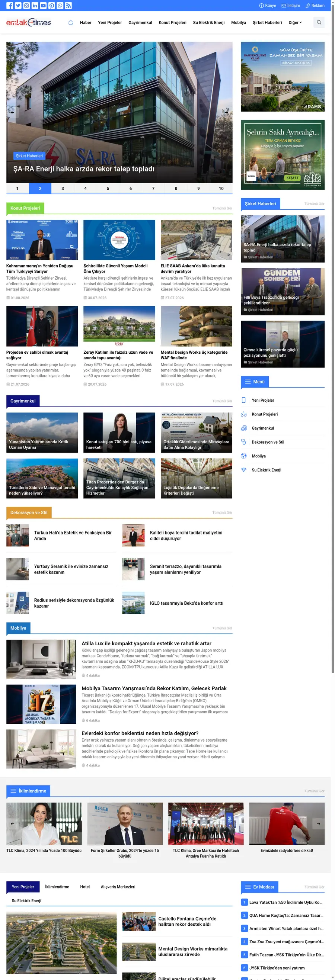Click the Künye info link
Screen dimensions: 335x980
(x=268, y=6)
